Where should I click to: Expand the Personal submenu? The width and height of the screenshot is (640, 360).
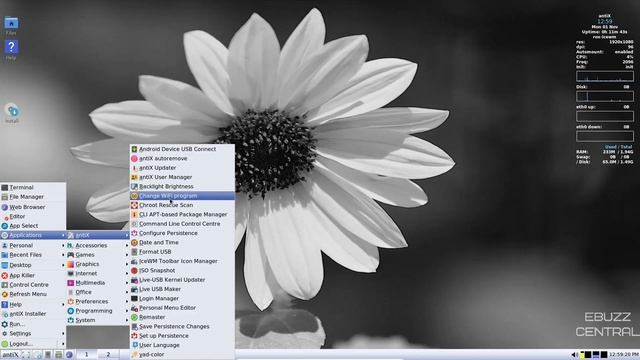pyautogui.click(x=33, y=245)
